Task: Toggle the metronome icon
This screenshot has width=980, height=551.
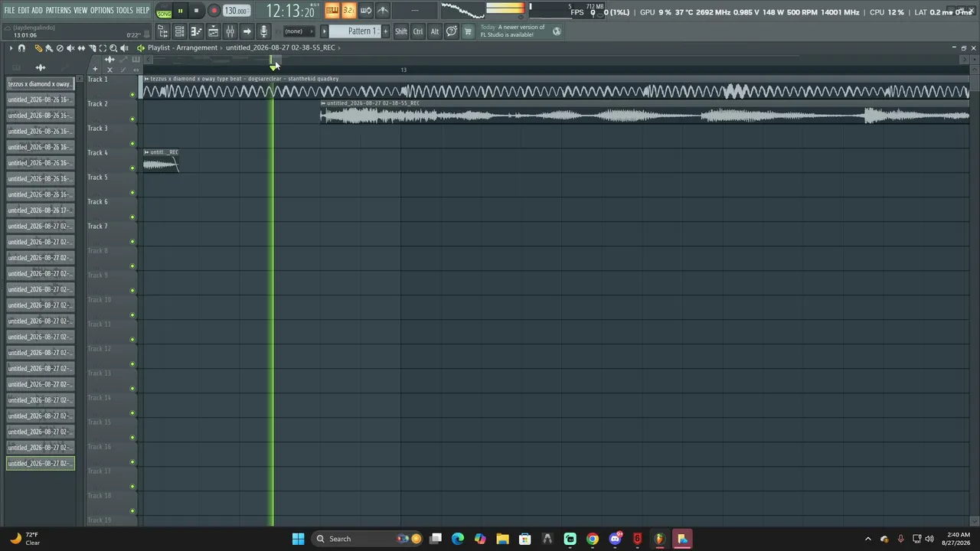Action: 382,11
